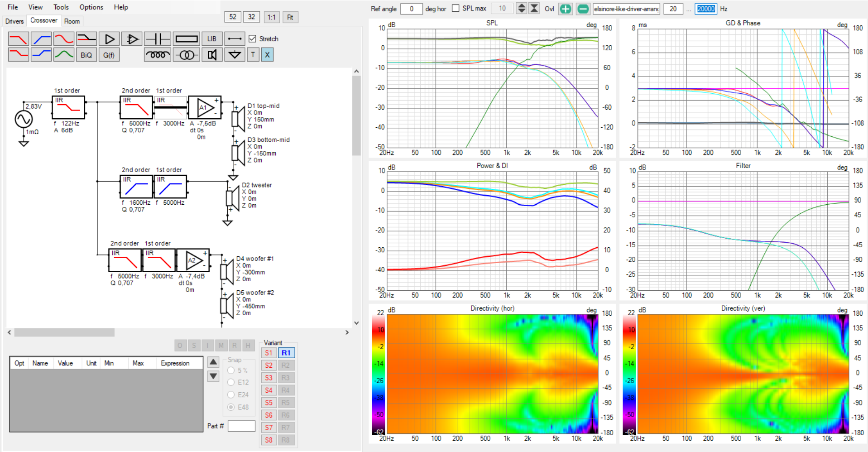Select the red low-shelf filter tool

[x=19, y=55]
